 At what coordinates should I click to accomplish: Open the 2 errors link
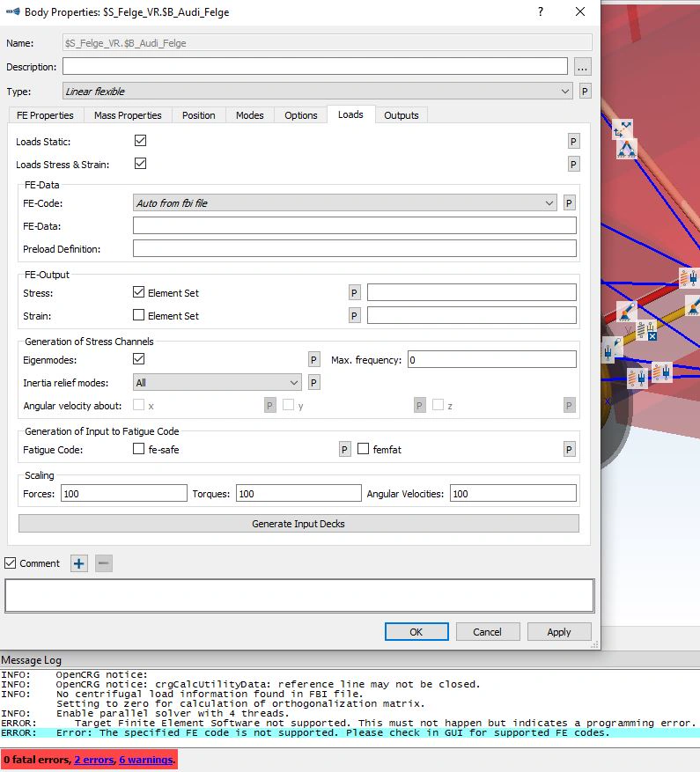[x=93, y=760]
